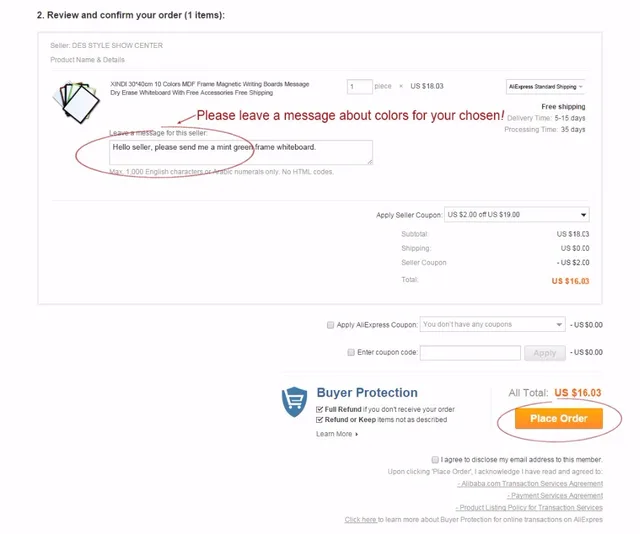Click the Full Refund checkmark icon

(x=320, y=409)
